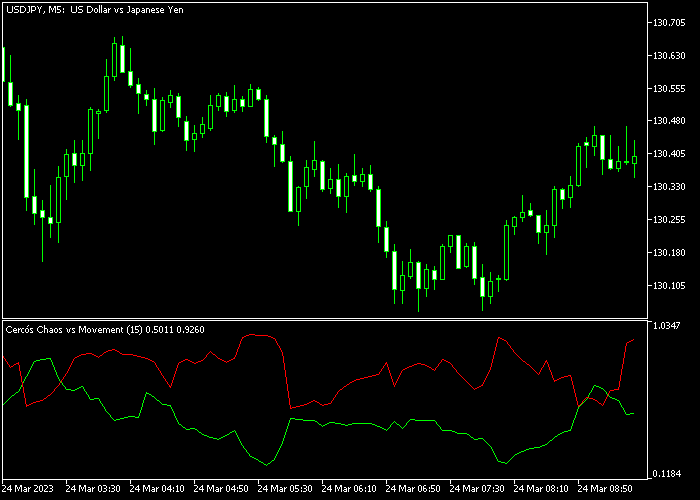Click the 24 Mar 08:10 time label

(541, 489)
